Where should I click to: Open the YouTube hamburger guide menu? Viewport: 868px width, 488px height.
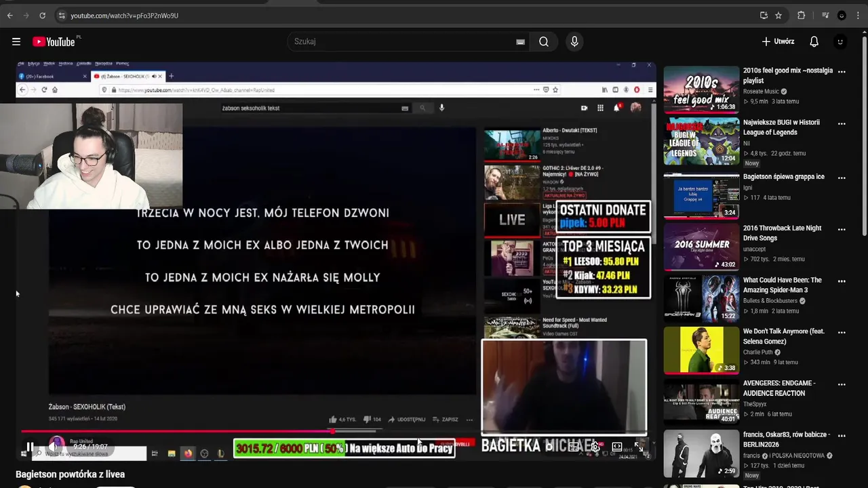(x=16, y=41)
